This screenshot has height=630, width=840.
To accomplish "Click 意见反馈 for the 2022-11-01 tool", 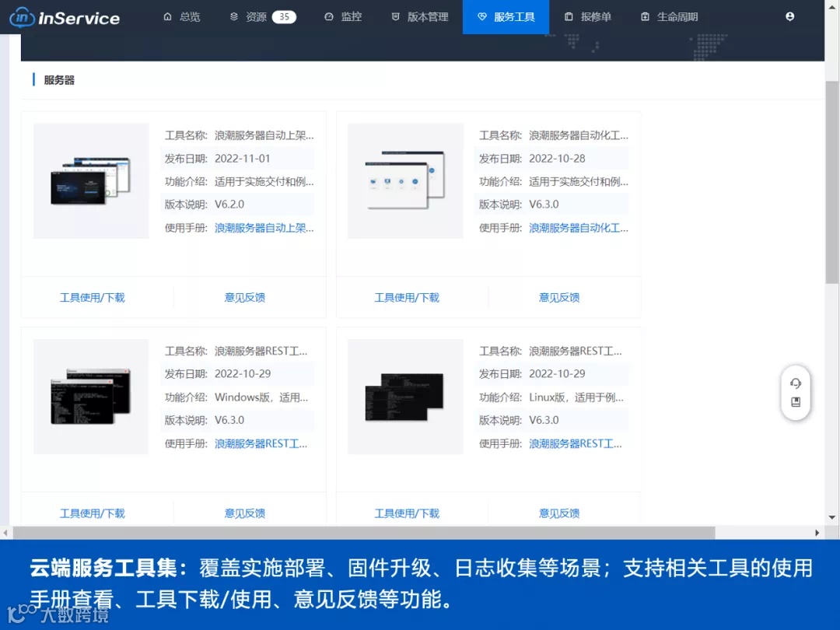I will coord(245,297).
